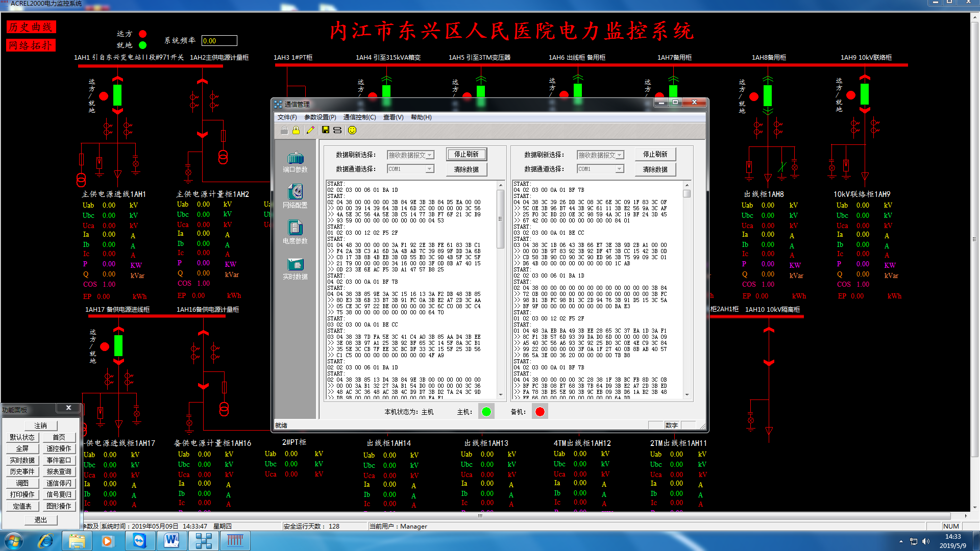Screen dimensions: 980x551
Task: Click the left 停止刷新 button
Action: (x=467, y=154)
